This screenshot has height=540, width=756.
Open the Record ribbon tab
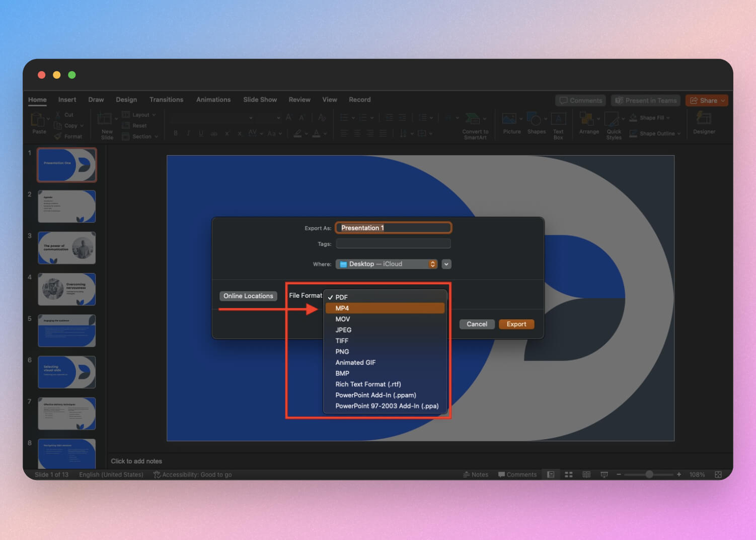tap(359, 99)
